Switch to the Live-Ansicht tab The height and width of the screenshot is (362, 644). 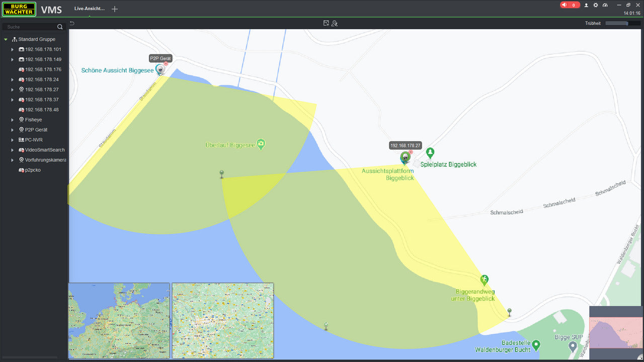click(89, 9)
